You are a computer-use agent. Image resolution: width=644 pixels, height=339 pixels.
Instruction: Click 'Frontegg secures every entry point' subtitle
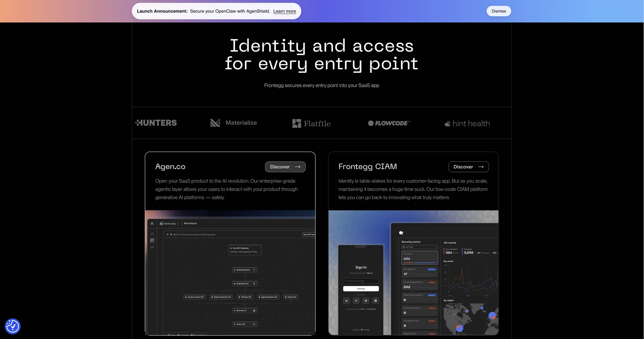click(x=322, y=86)
